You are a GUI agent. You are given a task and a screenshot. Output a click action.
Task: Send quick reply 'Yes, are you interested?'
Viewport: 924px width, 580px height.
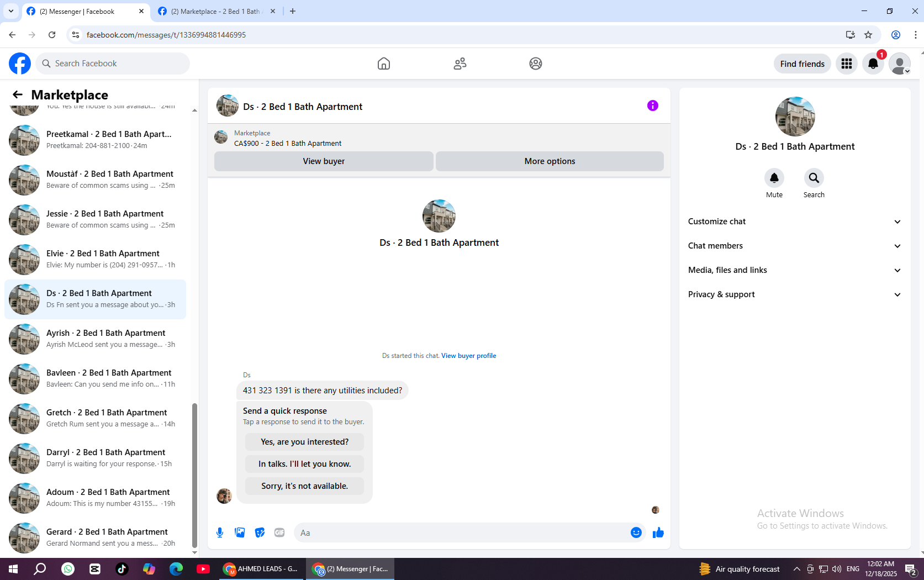click(304, 442)
